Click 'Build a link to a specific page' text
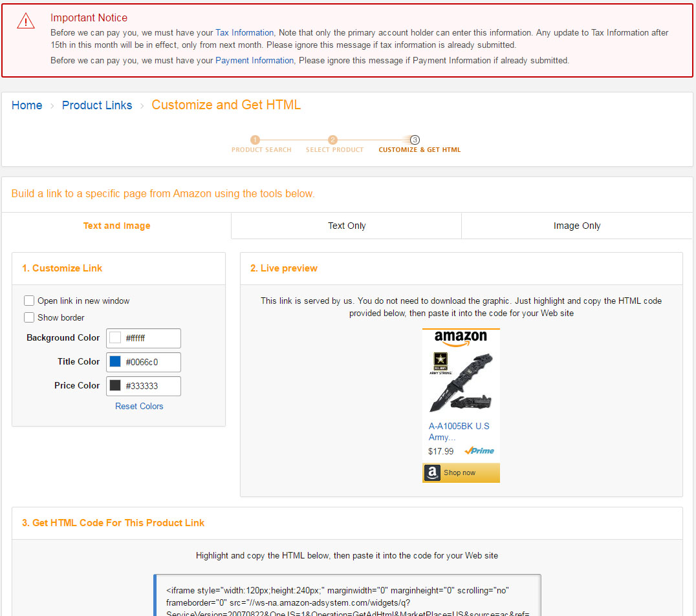The height and width of the screenshot is (616, 696). pyautogui.click(x=163, y=194)
